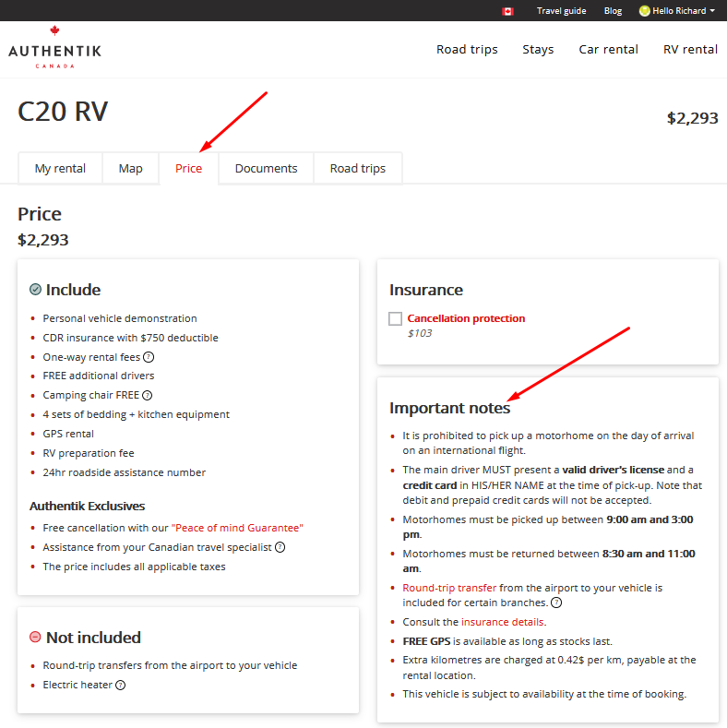Image resolution: width=727 pixels, height=728 pixels.
Task: Click 'This vehicle is subject to availability' note
Action: [x=544, y=694]
